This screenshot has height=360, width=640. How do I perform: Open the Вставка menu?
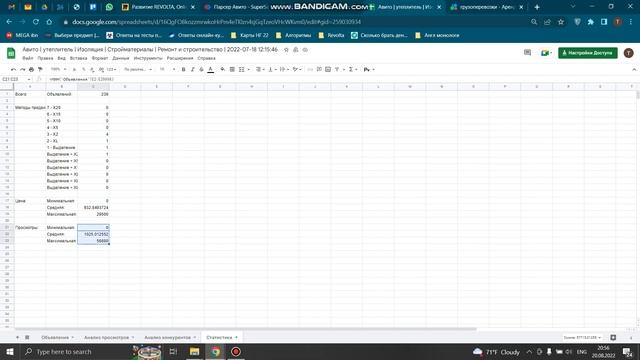pos(78,58)
